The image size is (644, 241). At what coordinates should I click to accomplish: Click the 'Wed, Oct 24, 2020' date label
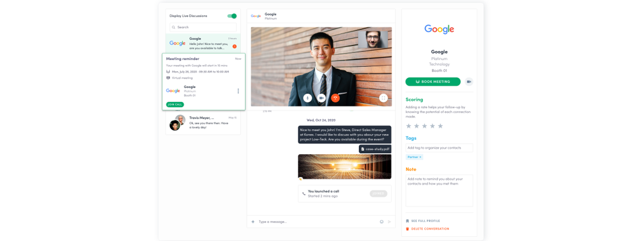(321, 120)
